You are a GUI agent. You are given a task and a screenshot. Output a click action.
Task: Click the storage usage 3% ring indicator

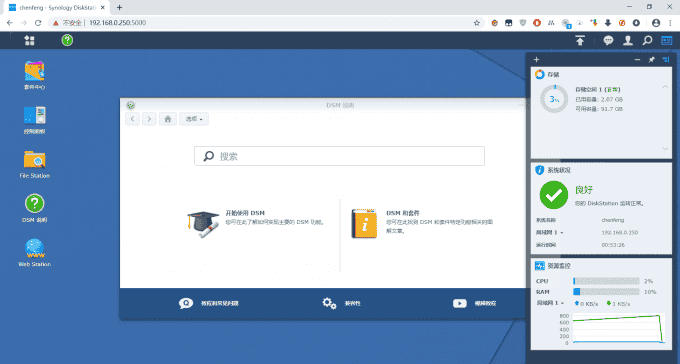(554, 99)
